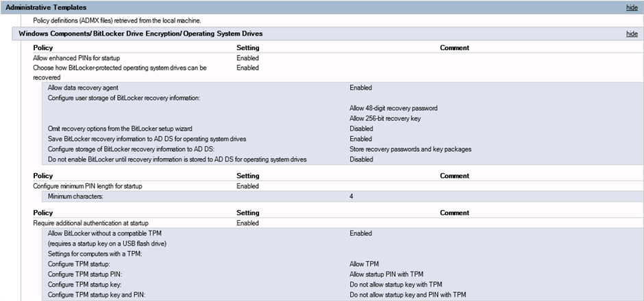Viewport: 644px width, 301px height.
Task: Select the 'Configure TPM startup key:' label
Action: [x=84, y=285]
